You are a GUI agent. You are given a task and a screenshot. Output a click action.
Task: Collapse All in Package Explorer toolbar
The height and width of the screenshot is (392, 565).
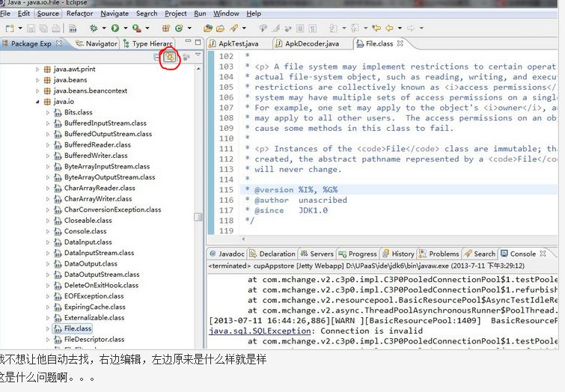157,57
